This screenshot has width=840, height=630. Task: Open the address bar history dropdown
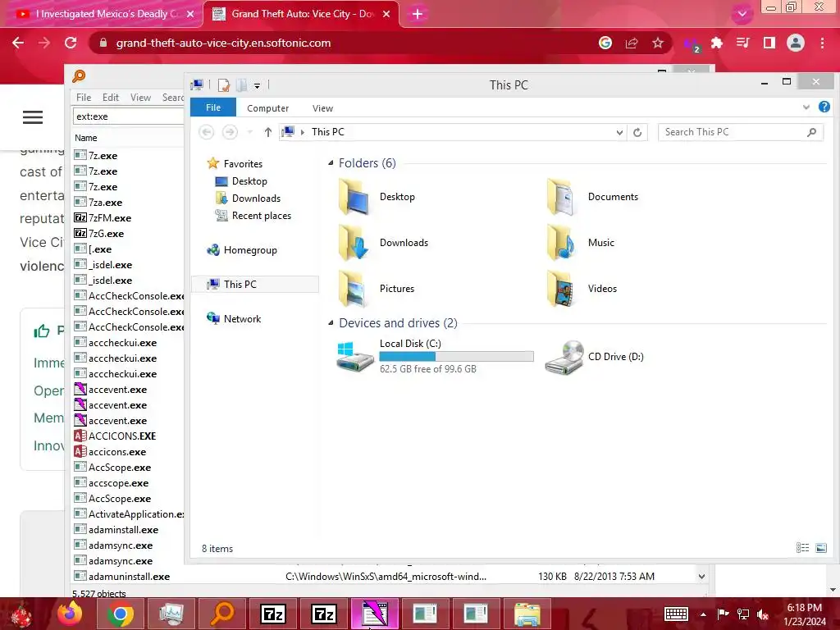click(x=619, y=132)
